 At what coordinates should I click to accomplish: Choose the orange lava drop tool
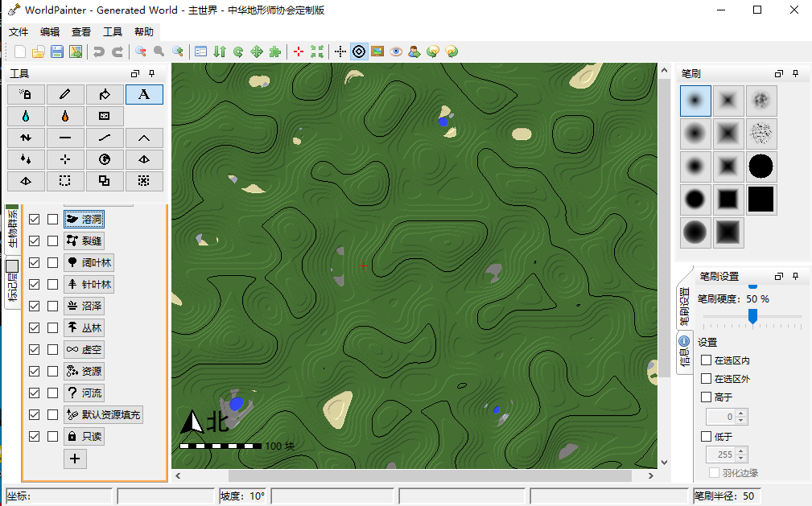click(x=65, y=116)
